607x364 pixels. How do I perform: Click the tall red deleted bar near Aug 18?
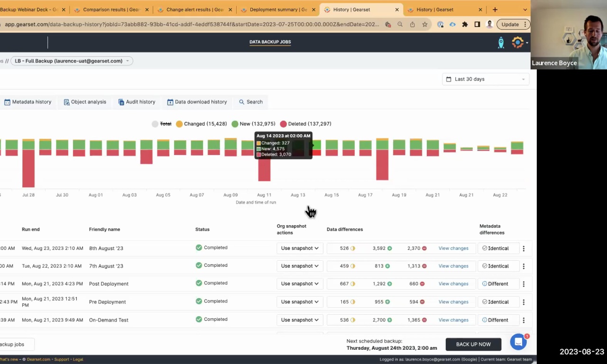pyautogui.click(x=382, y=165)
